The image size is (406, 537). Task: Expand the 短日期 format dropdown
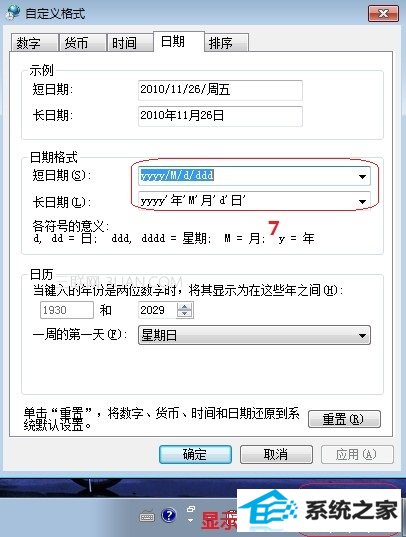tap(362, 176)
